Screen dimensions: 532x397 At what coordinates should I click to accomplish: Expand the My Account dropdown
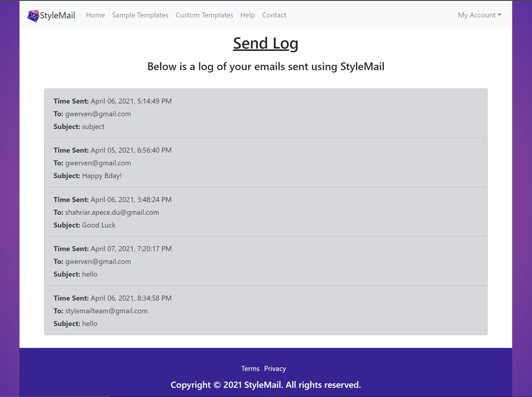coord(480,15)
